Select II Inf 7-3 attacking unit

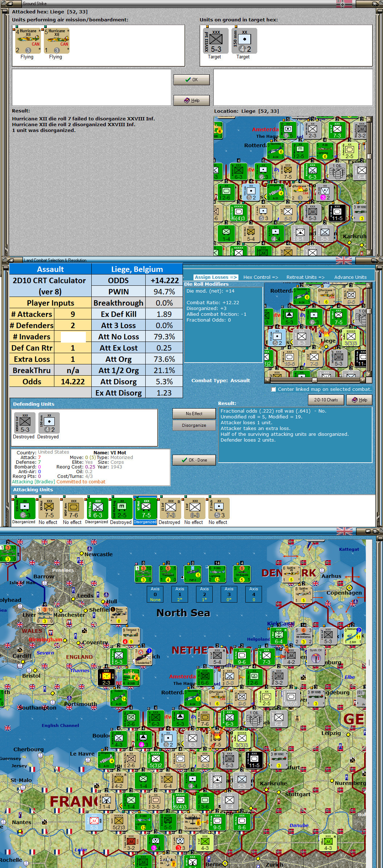click(x=170, y=509)
